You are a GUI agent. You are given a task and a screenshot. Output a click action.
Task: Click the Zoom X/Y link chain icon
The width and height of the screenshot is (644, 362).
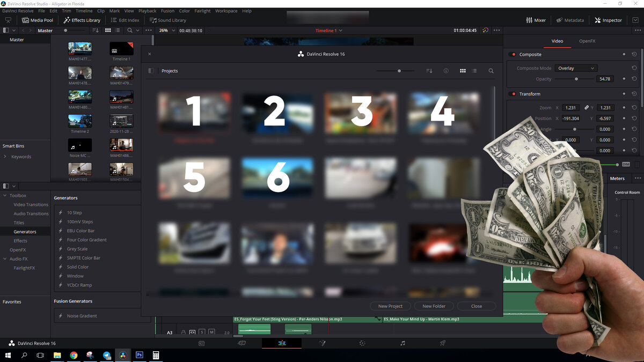click(587, 108)
